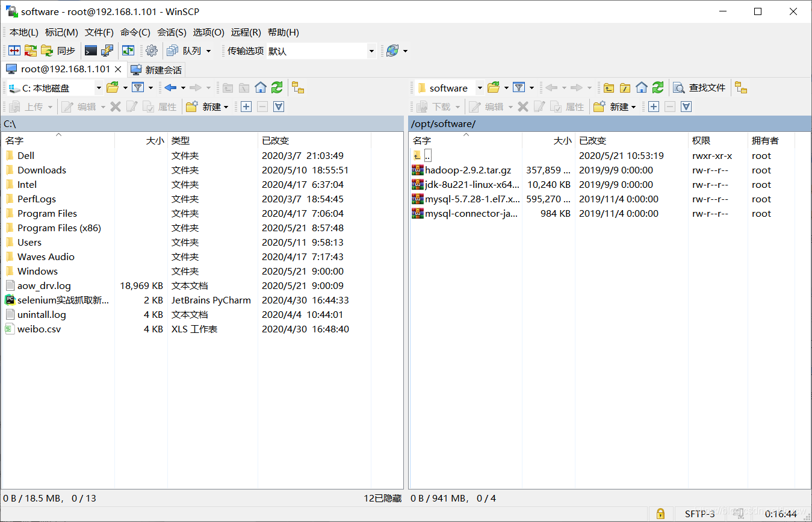Open the 远程(R) menu

coord(246,33)
